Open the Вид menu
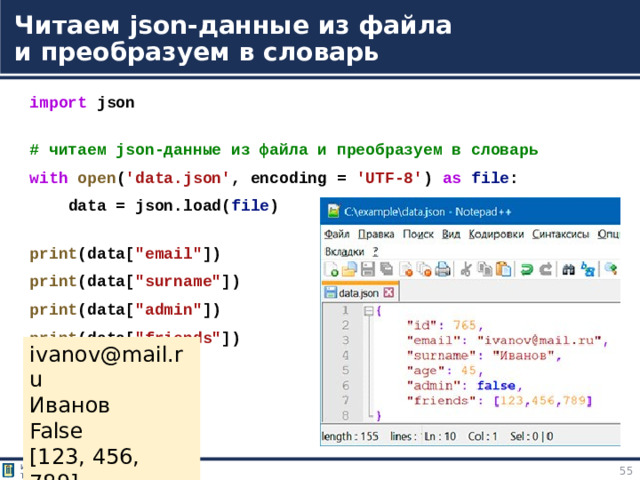The image size is (640, 480). pos(451,234)
